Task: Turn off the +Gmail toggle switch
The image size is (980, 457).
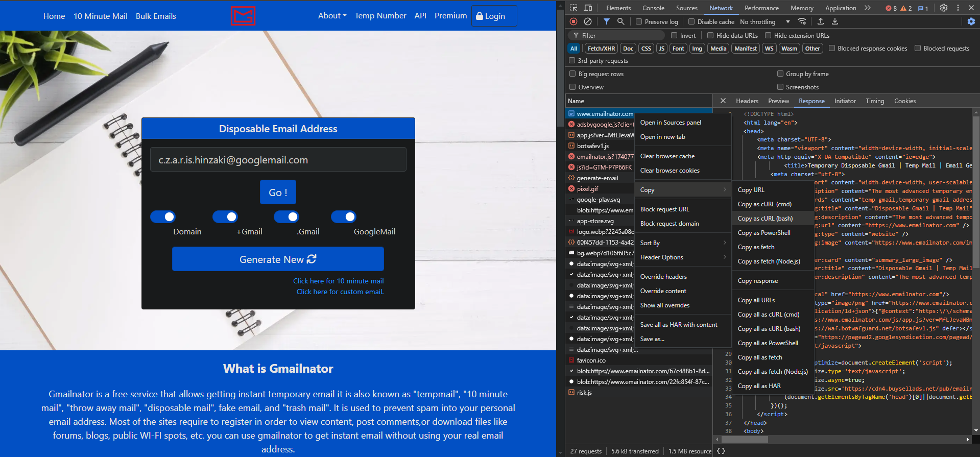Action: pos(225,217)
